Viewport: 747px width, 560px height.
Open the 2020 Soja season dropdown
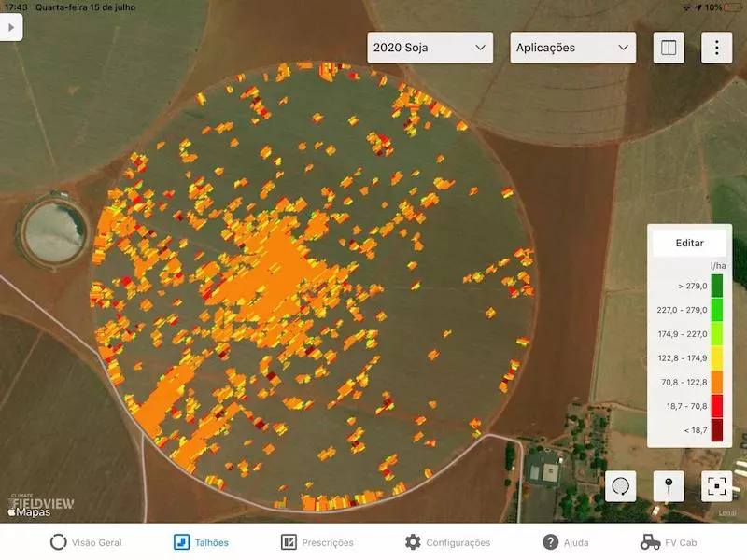(x=429, y=48)
